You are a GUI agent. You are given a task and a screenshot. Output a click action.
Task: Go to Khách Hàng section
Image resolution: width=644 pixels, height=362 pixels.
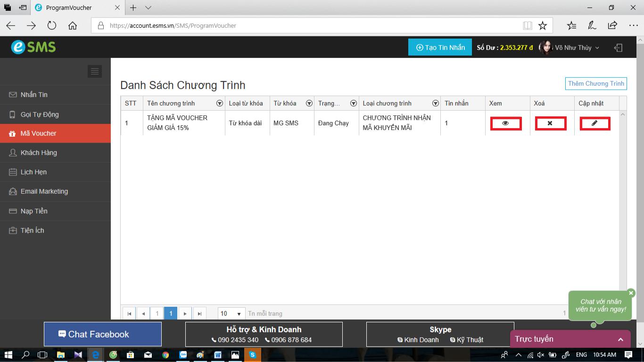point(55,153)
